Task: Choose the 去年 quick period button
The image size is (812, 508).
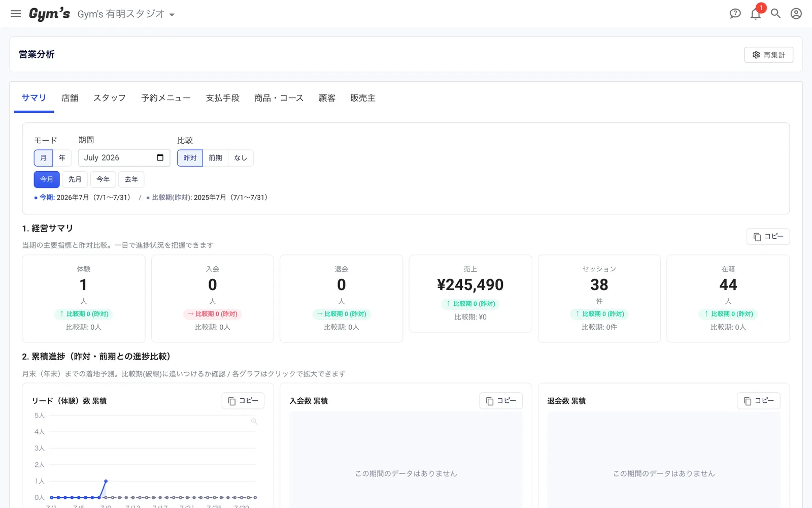Action: (x=131, y=179)
